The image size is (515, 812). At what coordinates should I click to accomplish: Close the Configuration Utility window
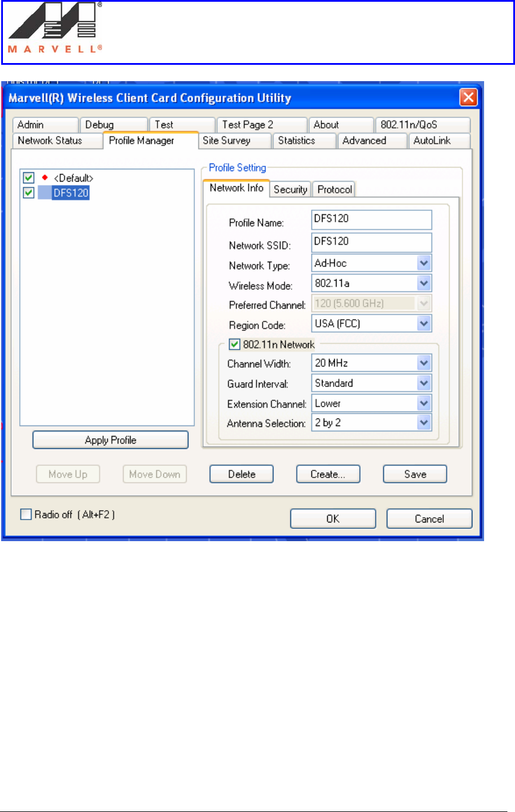click(468, 97)
